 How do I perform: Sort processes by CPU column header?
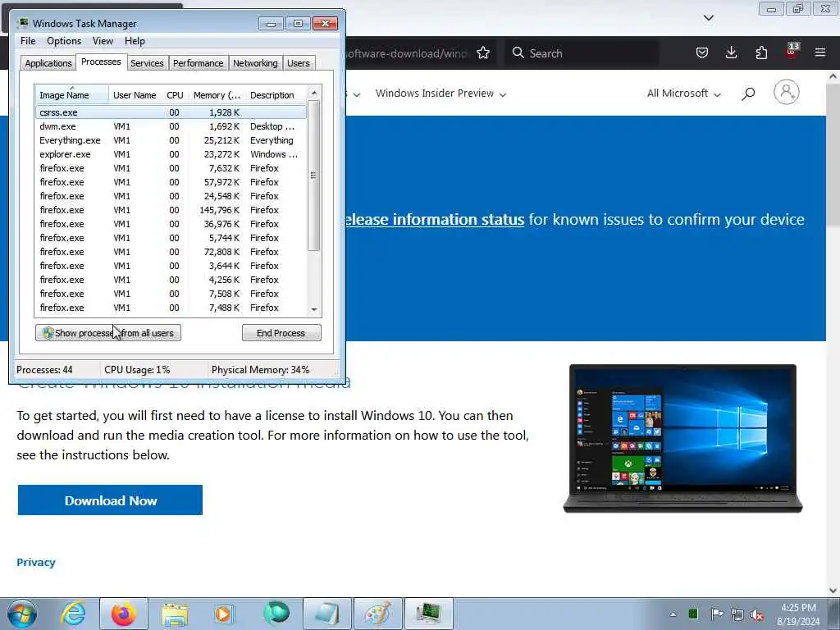point(175,95)
